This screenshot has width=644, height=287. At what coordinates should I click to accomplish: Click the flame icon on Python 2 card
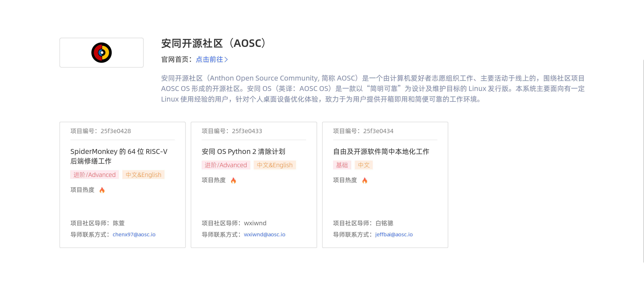pyautogui.click(x=233, y=180)
